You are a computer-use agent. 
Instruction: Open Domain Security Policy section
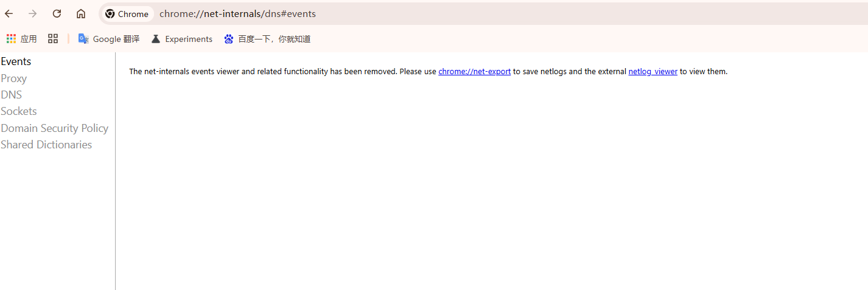click(x=55, y=128)
